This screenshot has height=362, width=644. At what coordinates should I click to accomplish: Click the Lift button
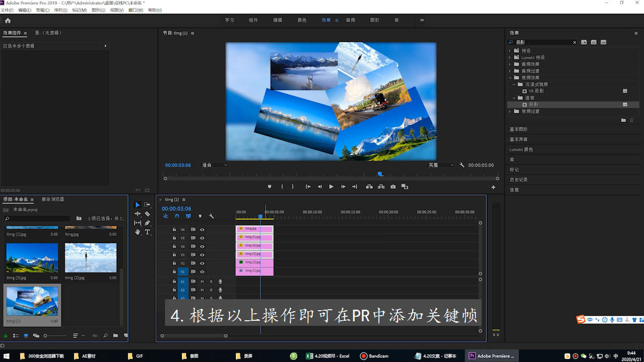(x=369, y=187)
